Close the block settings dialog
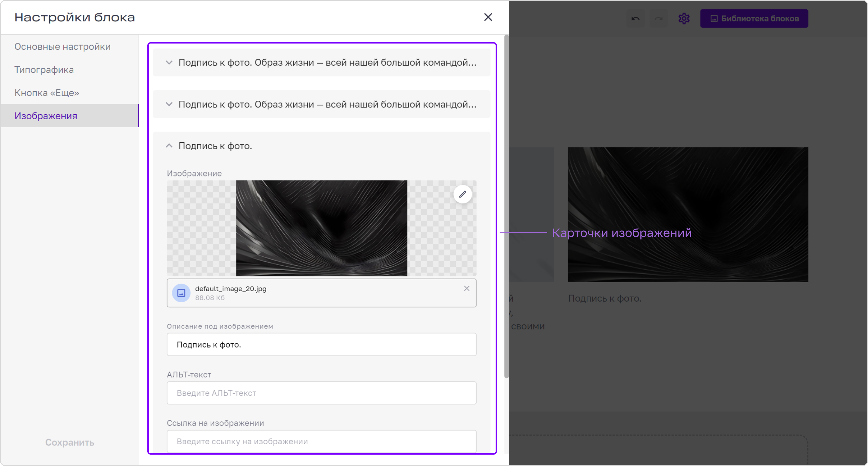 click(x=488, y=17)
